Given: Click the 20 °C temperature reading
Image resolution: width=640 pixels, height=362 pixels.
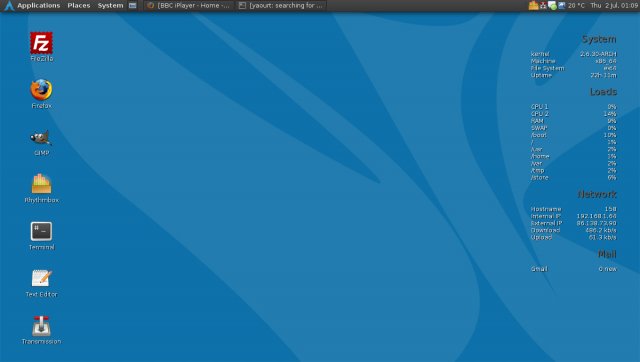Looking at the screenshot, I should pyautogui.click(x=576, y=5).
